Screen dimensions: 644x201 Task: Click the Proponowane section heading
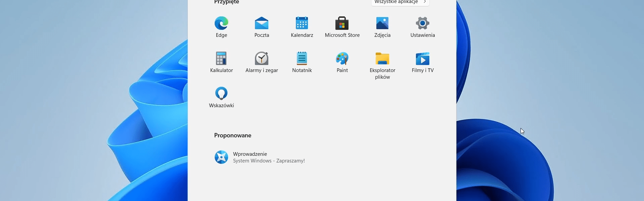point(233,135)
